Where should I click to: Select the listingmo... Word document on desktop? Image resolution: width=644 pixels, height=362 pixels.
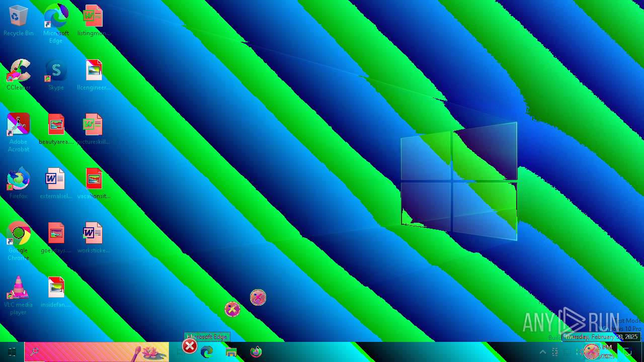(94, 21)
